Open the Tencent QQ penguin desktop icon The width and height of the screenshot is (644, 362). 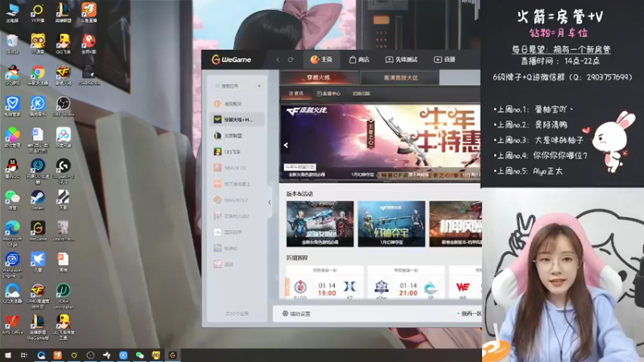coord(12,169)
